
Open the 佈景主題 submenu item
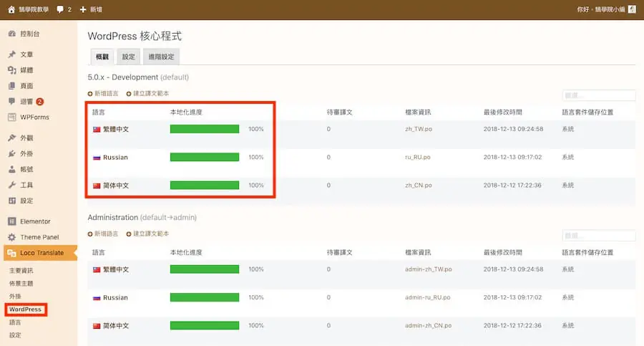21,284
